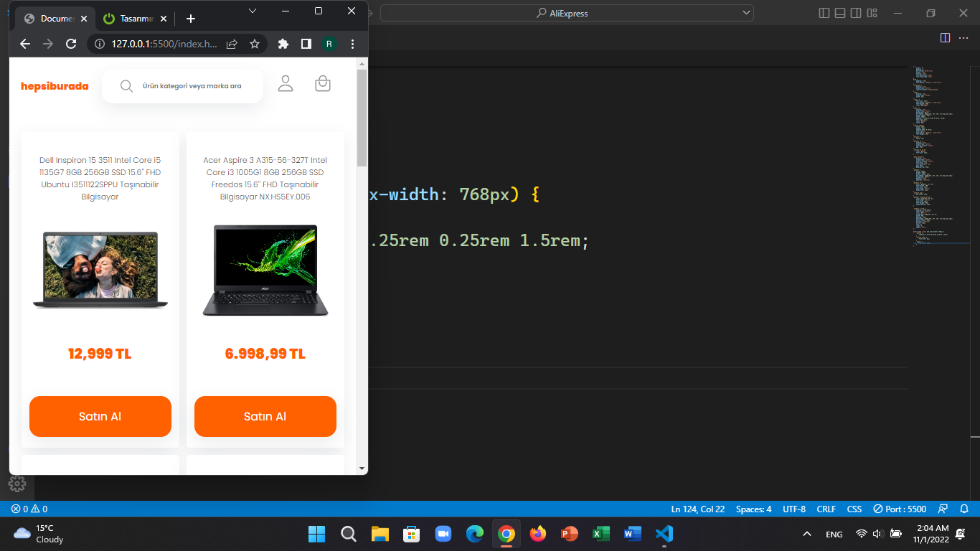Change indentation via Spaces: 4
Viewport: 980px width, 551px height.
[x=754, y=509]
